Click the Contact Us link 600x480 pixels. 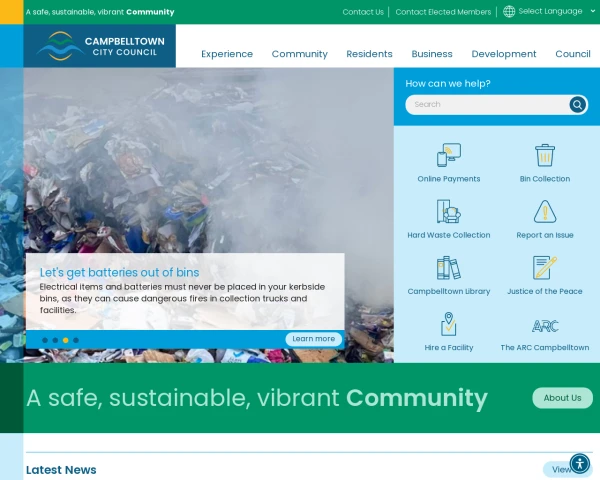pyautogui.click(x=363, y=12)
